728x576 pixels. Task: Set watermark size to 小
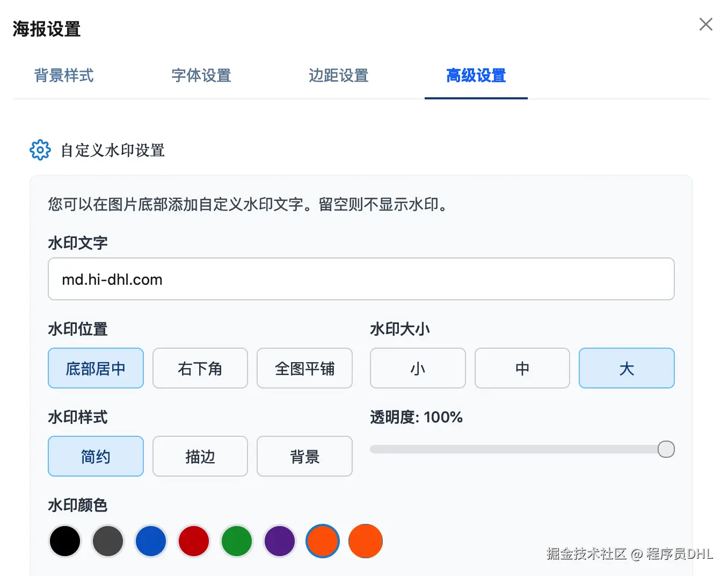(x=418, y=369)
